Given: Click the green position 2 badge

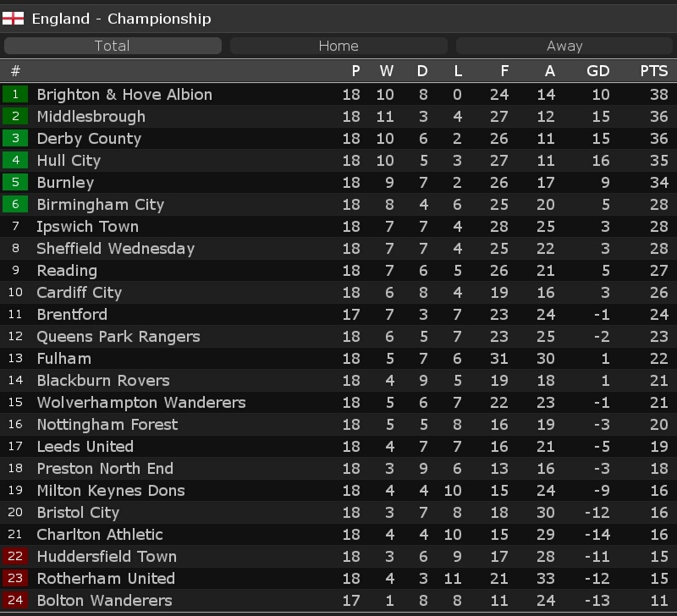Looking at the screenshot, I should coord(15,116).
